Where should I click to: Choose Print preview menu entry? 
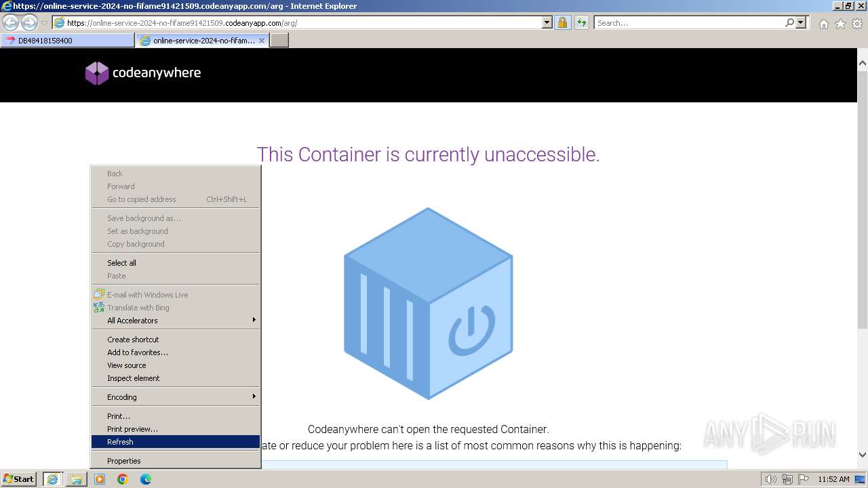pyautogui.click(x=176, y=429)
